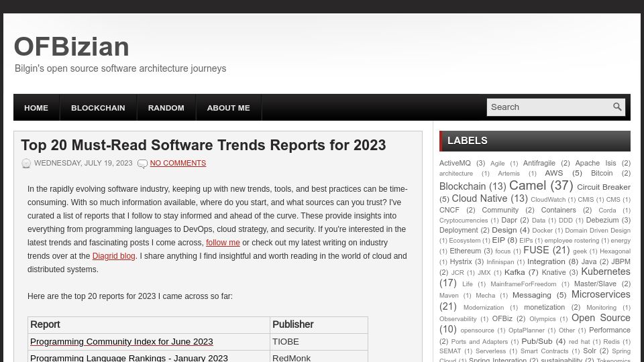
Task: Filter by the CNCF label
Action: point(449,210)
